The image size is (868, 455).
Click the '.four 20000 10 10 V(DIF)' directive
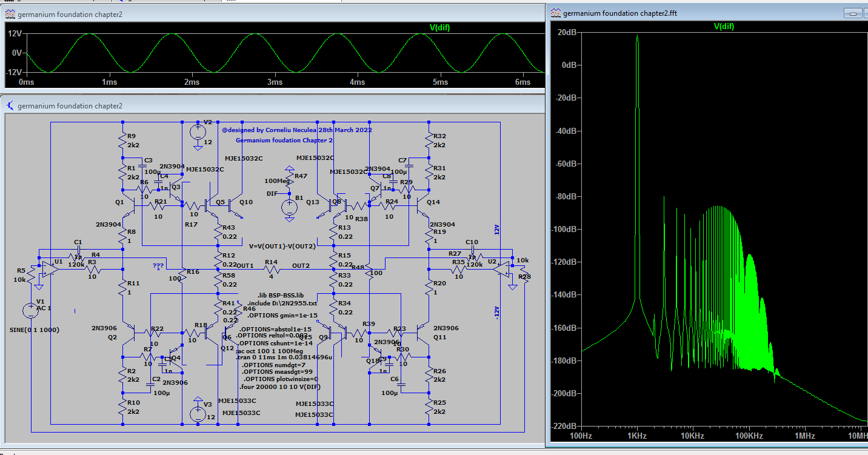pyautogui.click(x=280, y=386)
